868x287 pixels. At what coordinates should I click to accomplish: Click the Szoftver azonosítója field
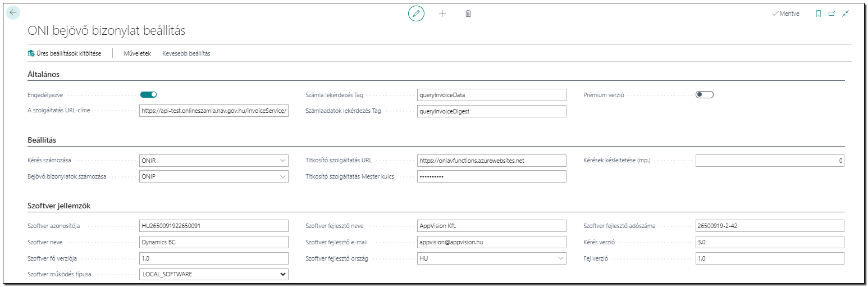click(213, 226)
